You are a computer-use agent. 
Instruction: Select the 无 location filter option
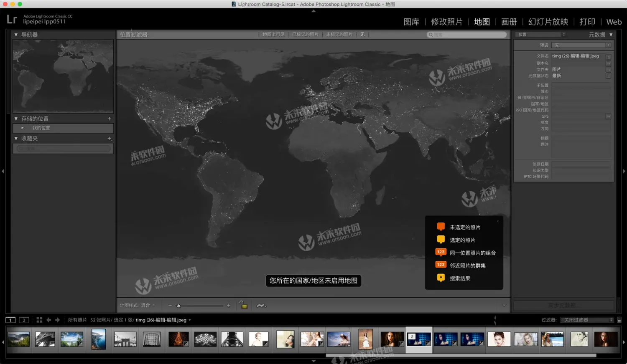click(362, 35)
